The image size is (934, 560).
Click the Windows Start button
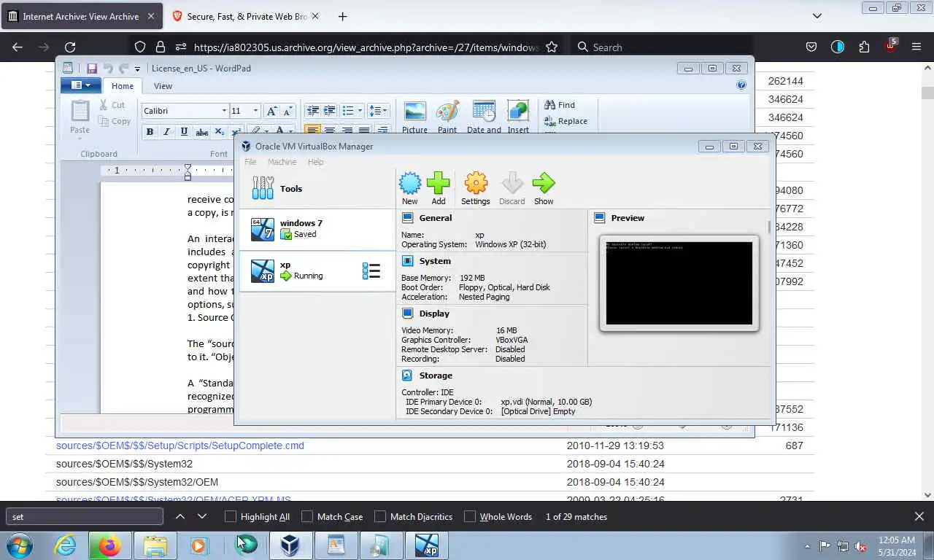[x=20, y=545]
